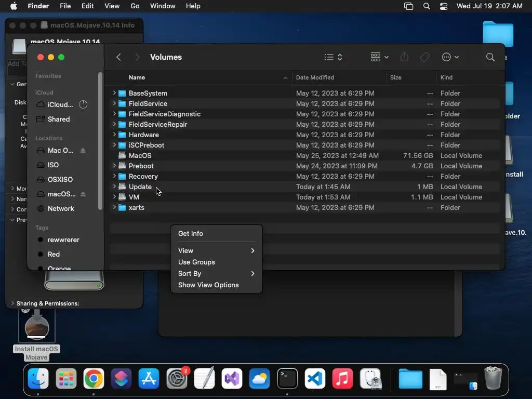Expand the BaseSystem folder
Image resolution: width=532 pixels, height=399 pixels.
pyautogui.click(x=114, y=93)
